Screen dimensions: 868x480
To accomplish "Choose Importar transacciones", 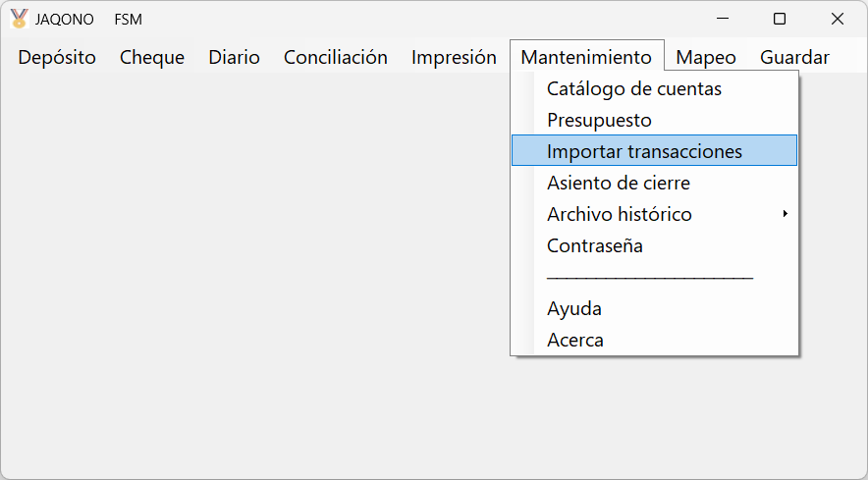I will (644, 151).
